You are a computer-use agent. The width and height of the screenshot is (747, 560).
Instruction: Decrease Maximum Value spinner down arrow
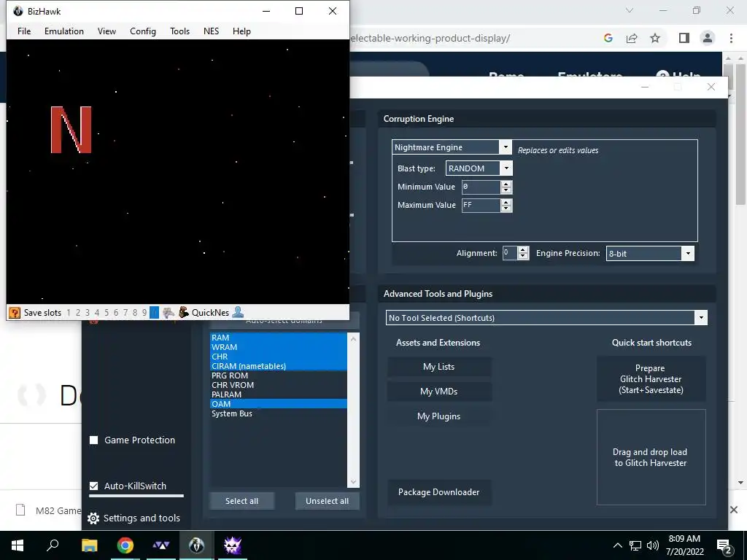click(x=506, y=208)
